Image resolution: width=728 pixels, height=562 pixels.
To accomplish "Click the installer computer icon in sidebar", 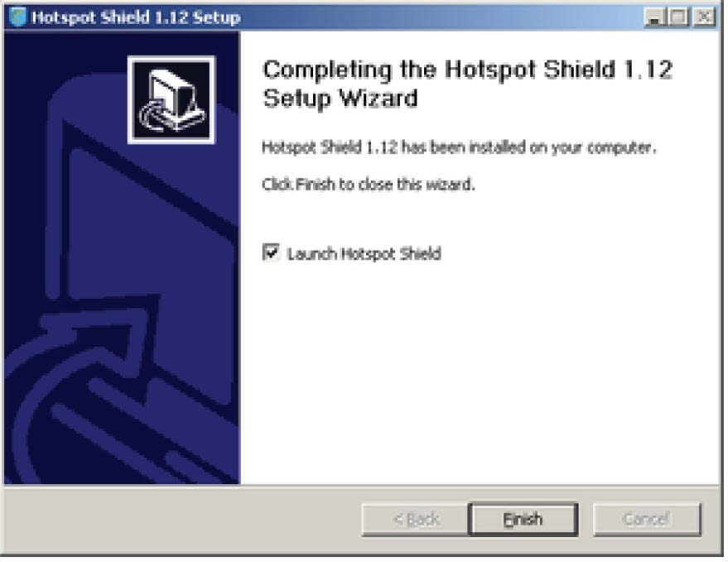I will [x=171, y=100].
